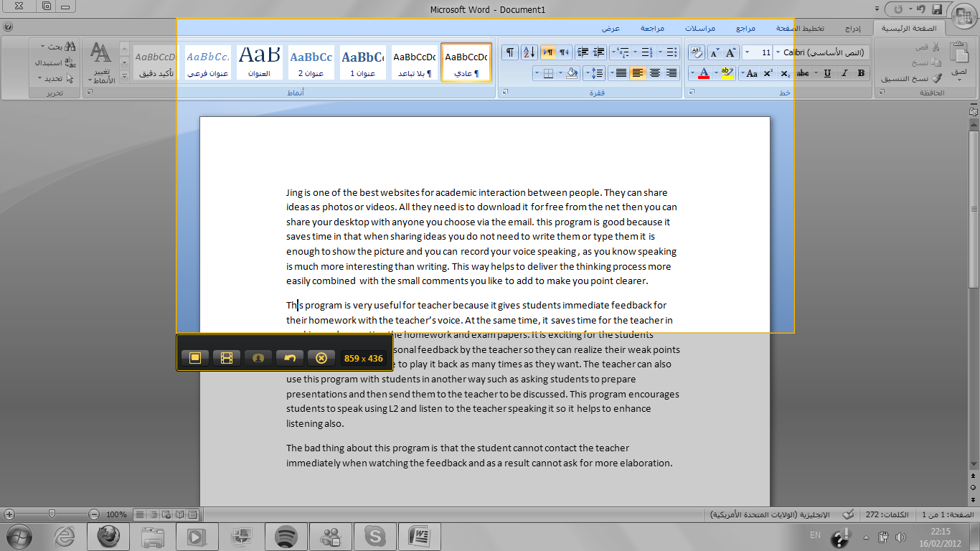980x551 pixels.
Task: Select the عنوان 1 heading style
Action: (362, 63)
